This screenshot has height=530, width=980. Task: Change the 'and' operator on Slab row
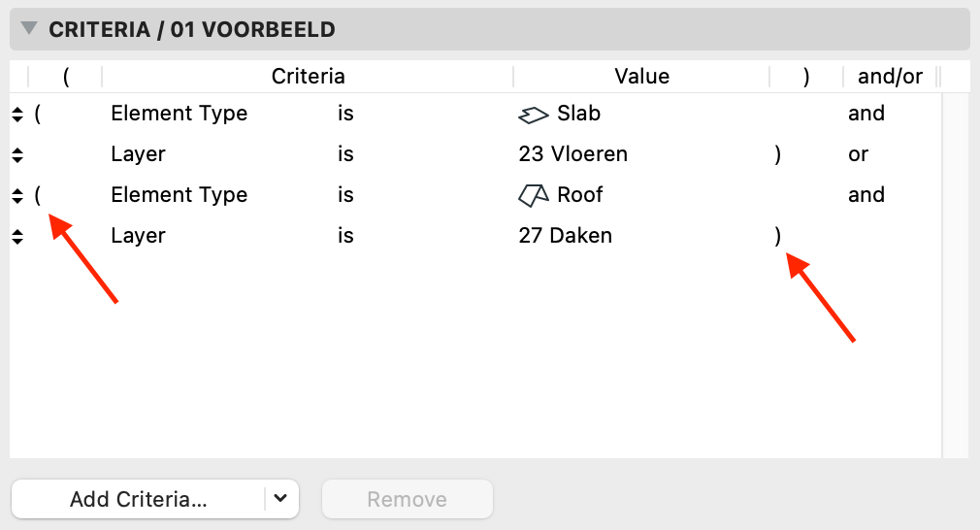pos(866,114)
